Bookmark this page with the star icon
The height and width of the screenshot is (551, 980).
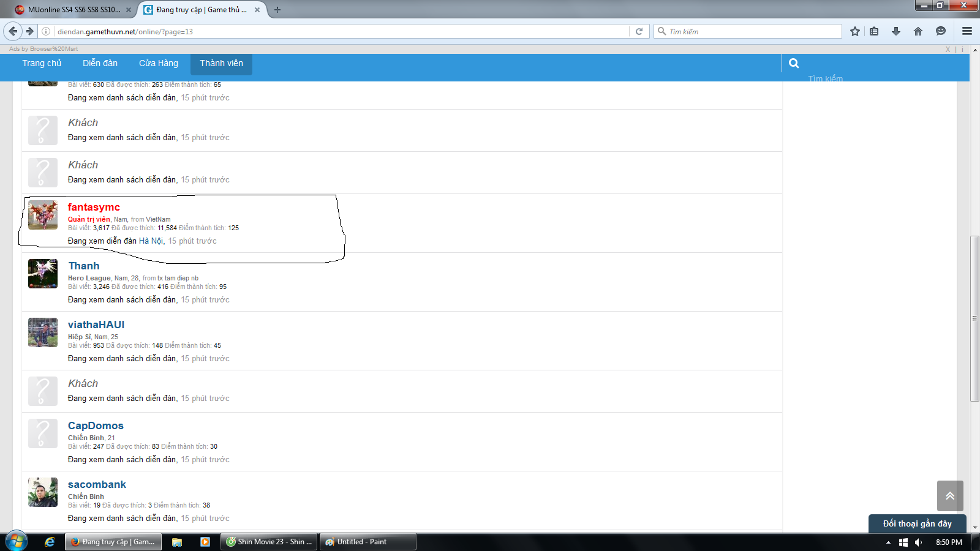(855, 31)
